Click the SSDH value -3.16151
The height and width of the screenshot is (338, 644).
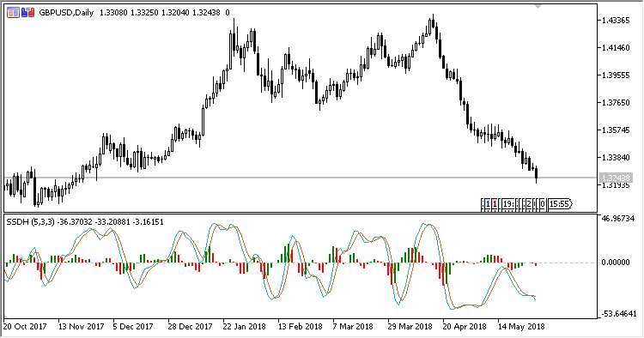[148, 222]
